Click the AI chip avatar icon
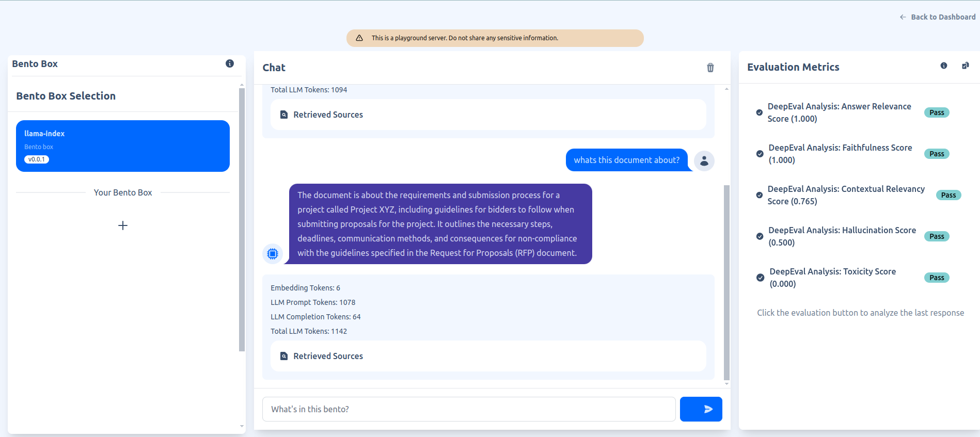This screenshot has height=437, width=980. point(273,254)
